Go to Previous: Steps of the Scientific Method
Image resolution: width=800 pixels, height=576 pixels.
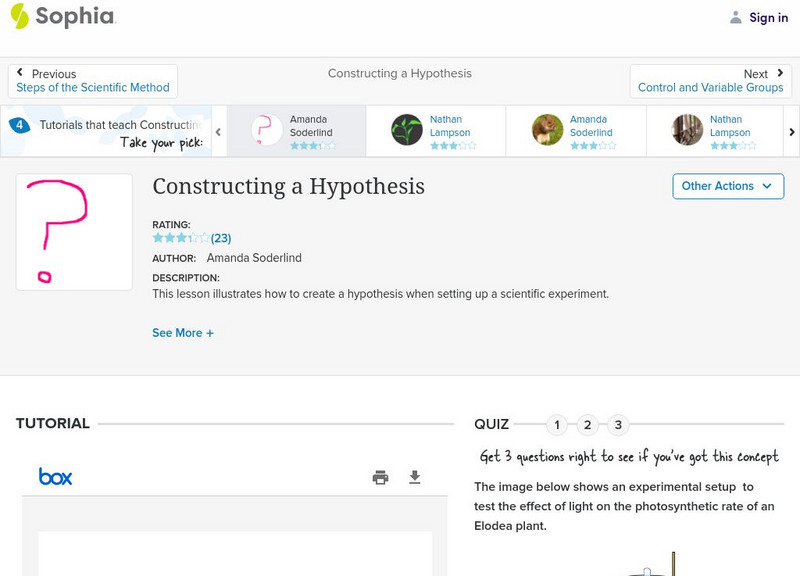click(x=93, y=81)
